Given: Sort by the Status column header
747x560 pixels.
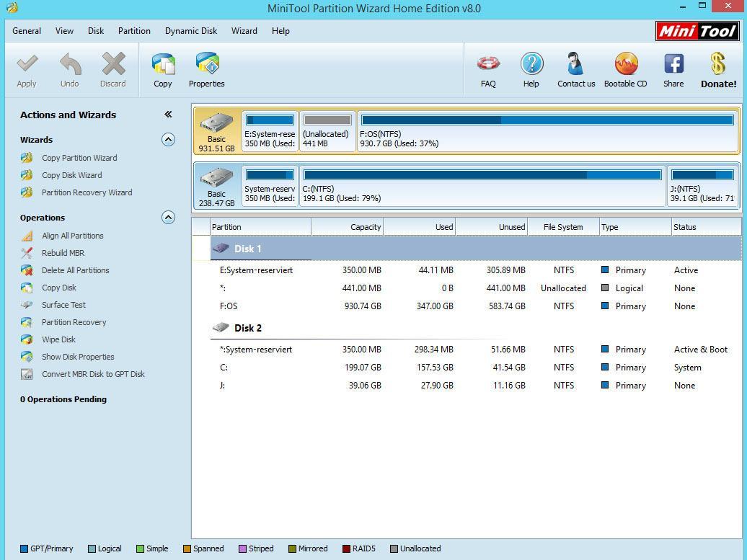Looking at the screenshot, I should [x=706, y=227].
